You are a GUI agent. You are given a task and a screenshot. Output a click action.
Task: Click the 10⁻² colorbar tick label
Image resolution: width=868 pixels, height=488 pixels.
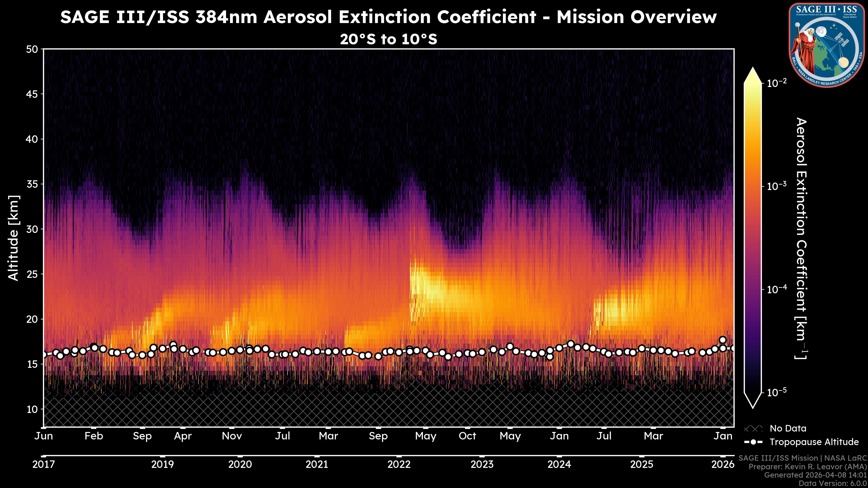(777, 82)
